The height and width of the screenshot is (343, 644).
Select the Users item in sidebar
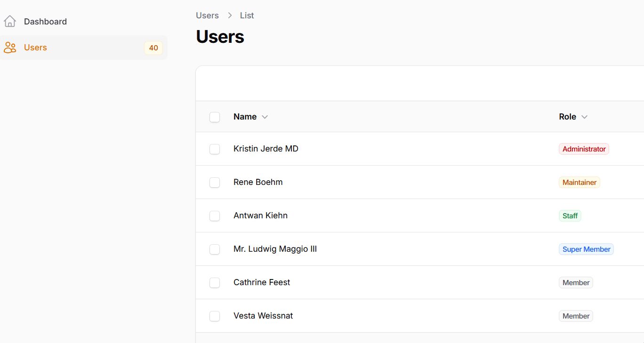pyautogui.click(x=35, y=48)
